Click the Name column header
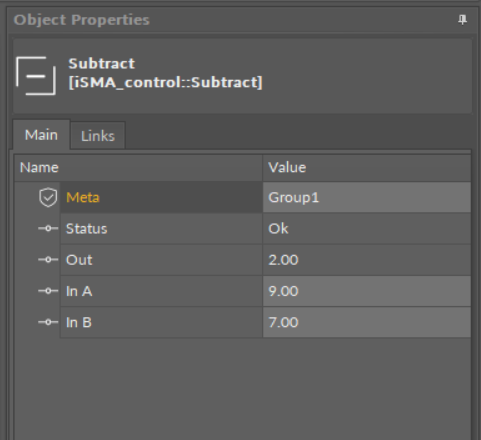 (x=138, y=168)
